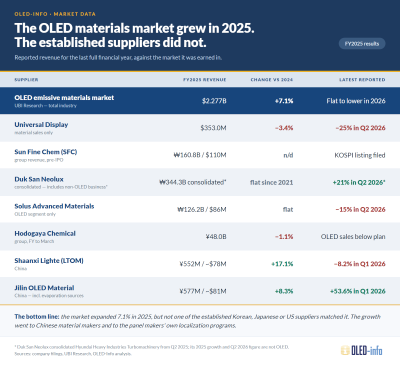Click '+53.6% in Q1 2026' cell
This screenshot has height=370, width=400.
tap(358, 291)
